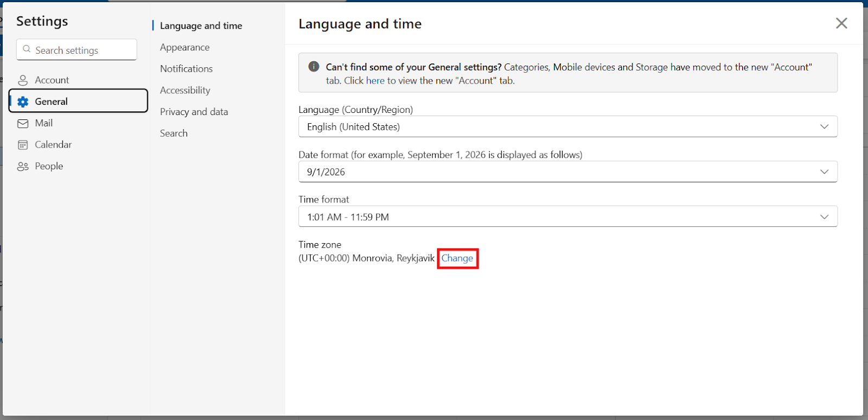The width and height of the screenshot is (868, 420).
Task: Go to Notifications settings
Action: click(x=186, y=69)
